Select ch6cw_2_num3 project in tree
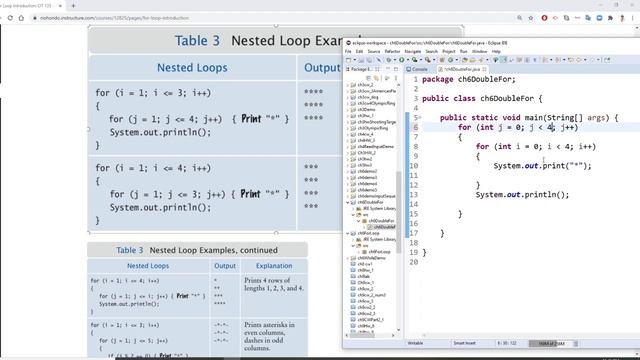640x360 pixels. (x=371, y=295)
